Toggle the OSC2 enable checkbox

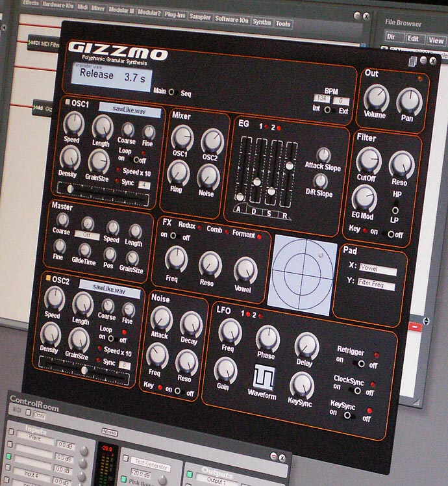48,277
